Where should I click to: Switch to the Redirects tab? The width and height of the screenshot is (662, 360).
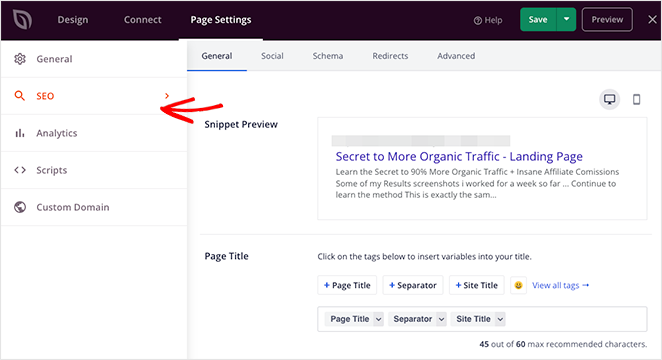[x=390, y=56]
